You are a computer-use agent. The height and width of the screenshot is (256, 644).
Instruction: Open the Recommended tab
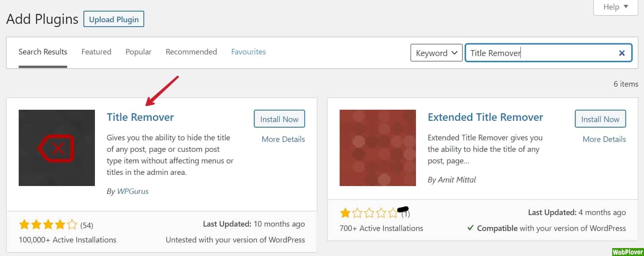coord(191,52)
